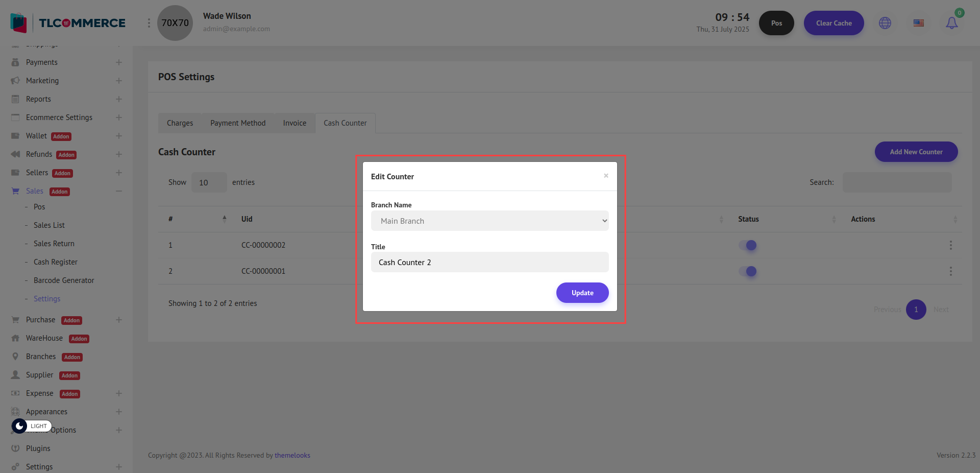This screenshot has height=473, width=980.
Task: Click the TLCommerce logo
Action: pyautogui.click(x=68, y=23)
